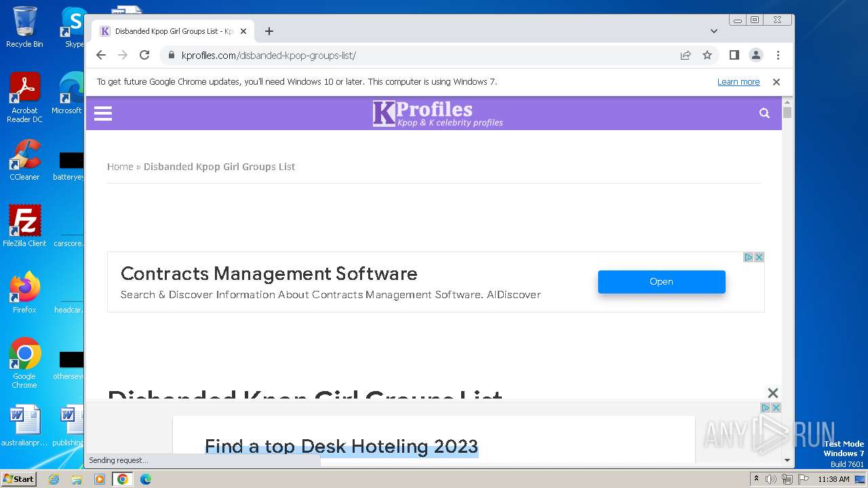Go to the KProfiles logo homepage
868x488 pixels.
pos(437,113)
